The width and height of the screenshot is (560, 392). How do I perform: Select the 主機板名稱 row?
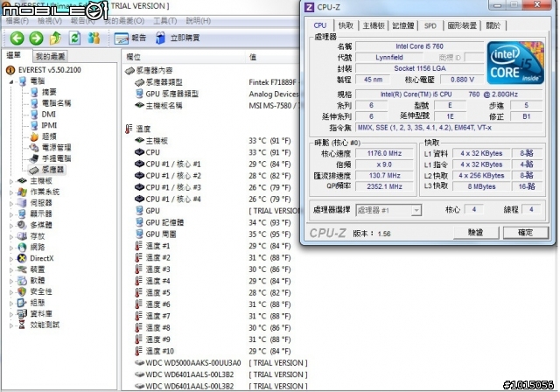point(164,106)
